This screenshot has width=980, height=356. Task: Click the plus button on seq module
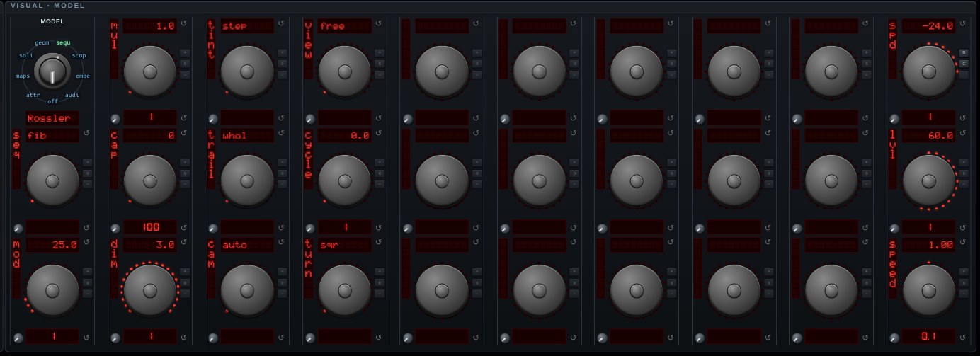point(87,162)
